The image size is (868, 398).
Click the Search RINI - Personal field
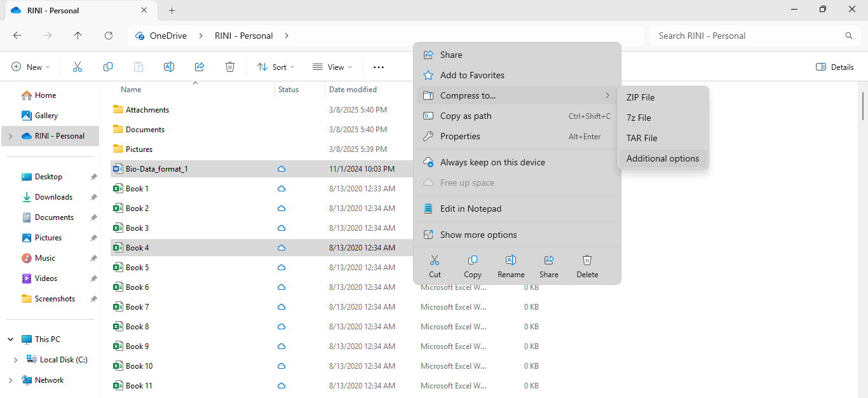click(x=750, y=36)
